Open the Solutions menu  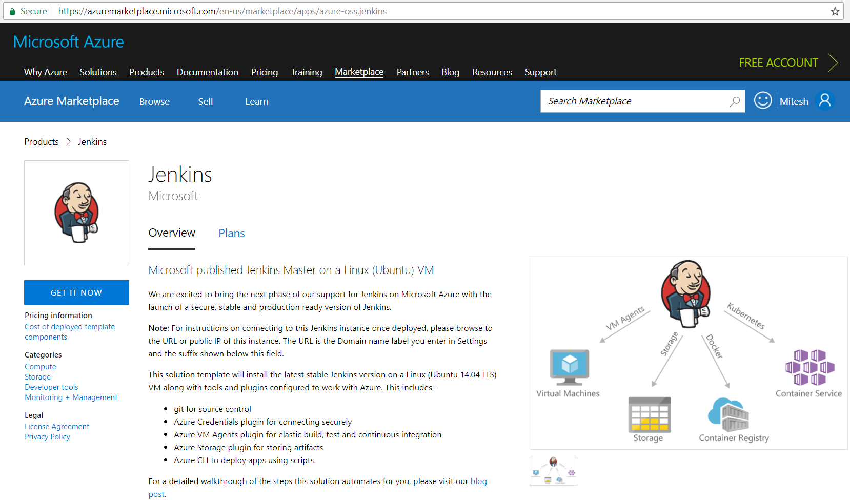pyautogui.click(x=98, y=72)
